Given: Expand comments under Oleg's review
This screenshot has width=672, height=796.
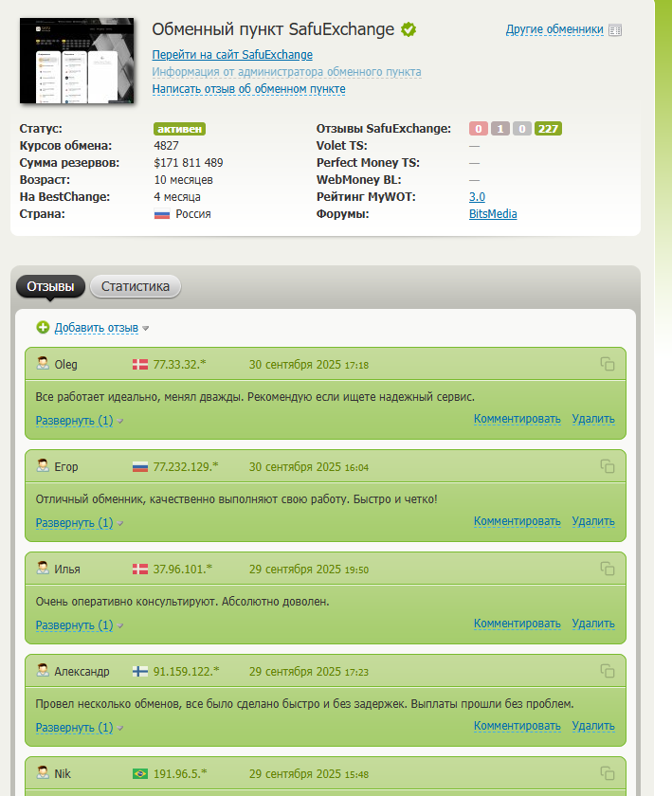Looking at the screenshot, I should tap(74, 421).
